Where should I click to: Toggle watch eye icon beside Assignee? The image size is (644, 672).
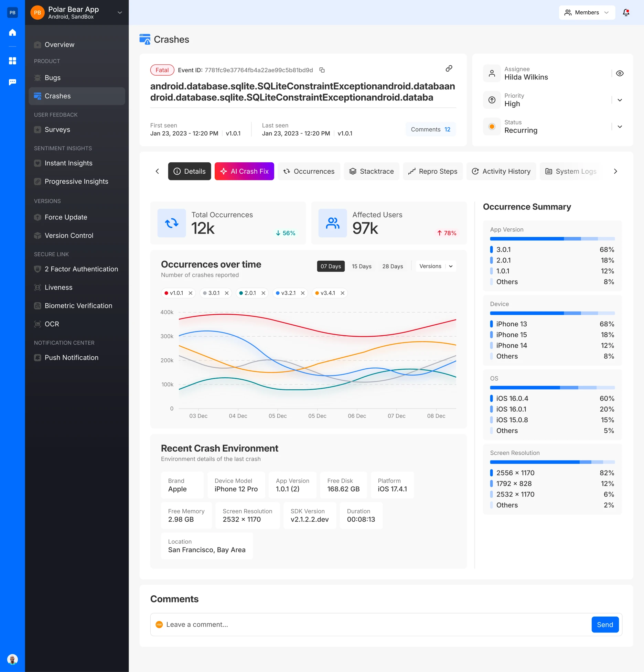tap(620, 74)
